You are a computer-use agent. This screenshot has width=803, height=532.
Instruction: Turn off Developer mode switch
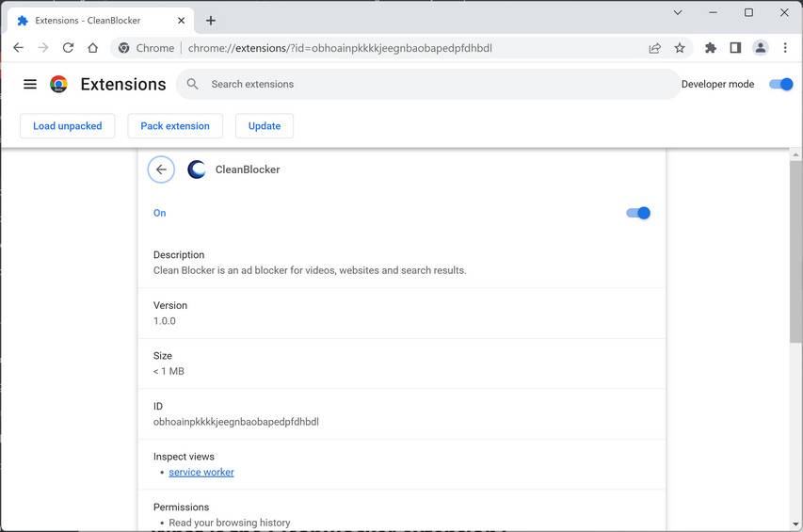(781, 84)
